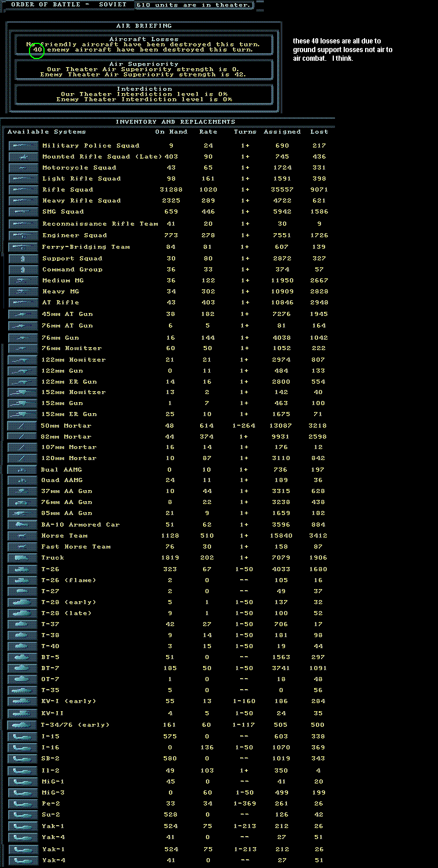Click T-34/76 turns value '1-117'
Image resolution: width=438 pixels, height=868 pixels.
(x=245, y=725)
